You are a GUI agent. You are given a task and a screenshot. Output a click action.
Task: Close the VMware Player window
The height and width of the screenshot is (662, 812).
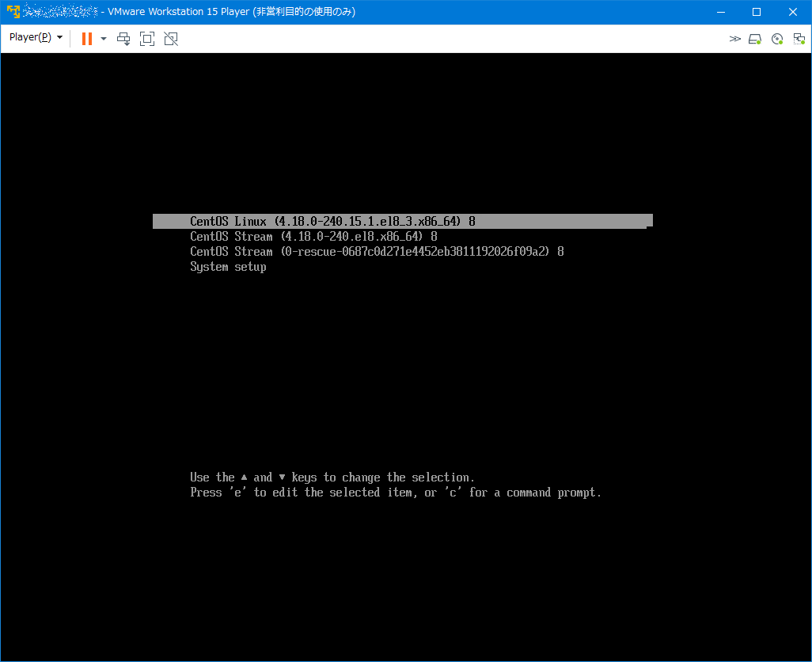(793, 12)
